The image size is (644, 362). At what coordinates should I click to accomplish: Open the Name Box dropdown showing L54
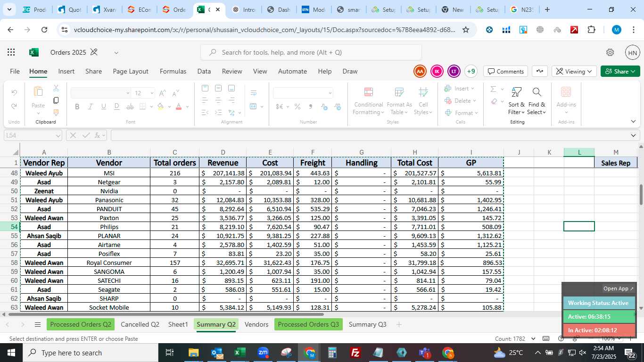58,136
